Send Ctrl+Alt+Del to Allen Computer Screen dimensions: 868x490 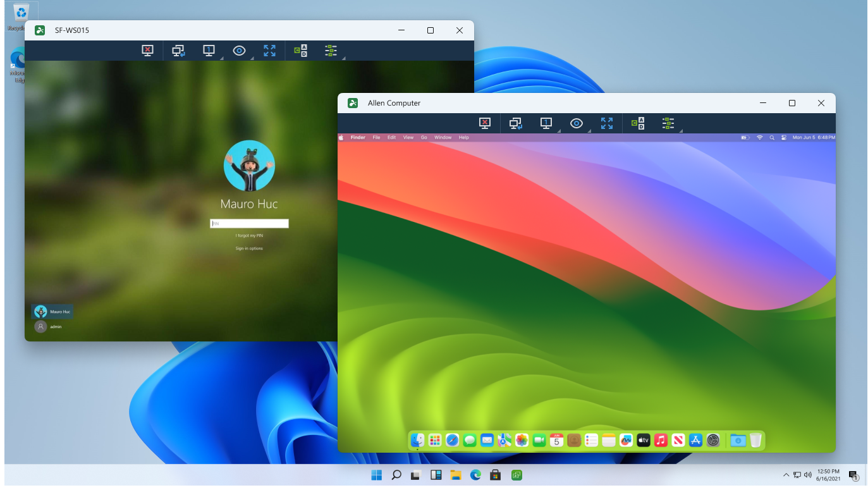click(x=485, y=123)
